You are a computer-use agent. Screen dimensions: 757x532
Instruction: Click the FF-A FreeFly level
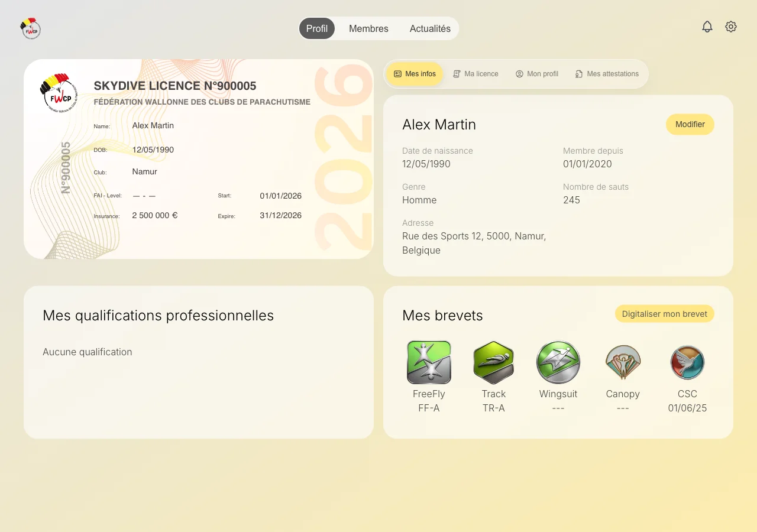tap(429, 408)
